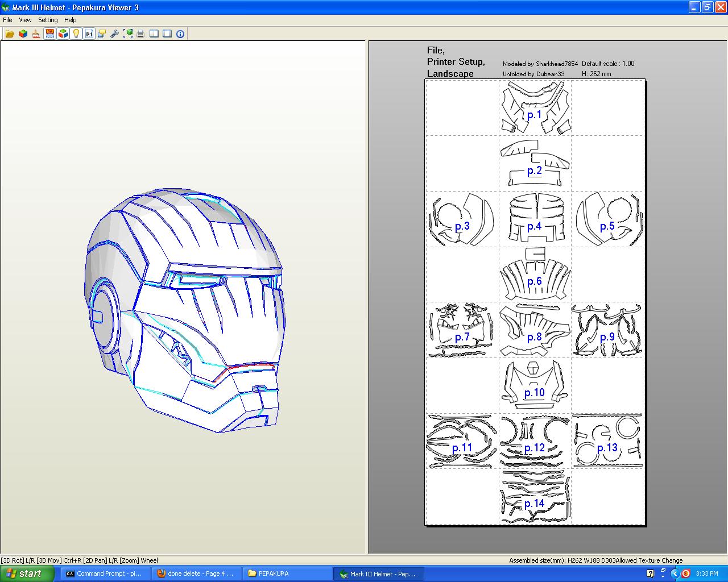Select page p.9 in the 2D layout

pos(607,330)
